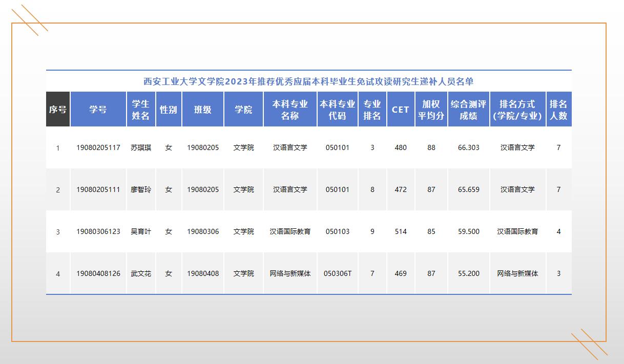Viewport: 624px width, 364px height.
Task: Select student ID 19080306123
Action: (98, 231)
